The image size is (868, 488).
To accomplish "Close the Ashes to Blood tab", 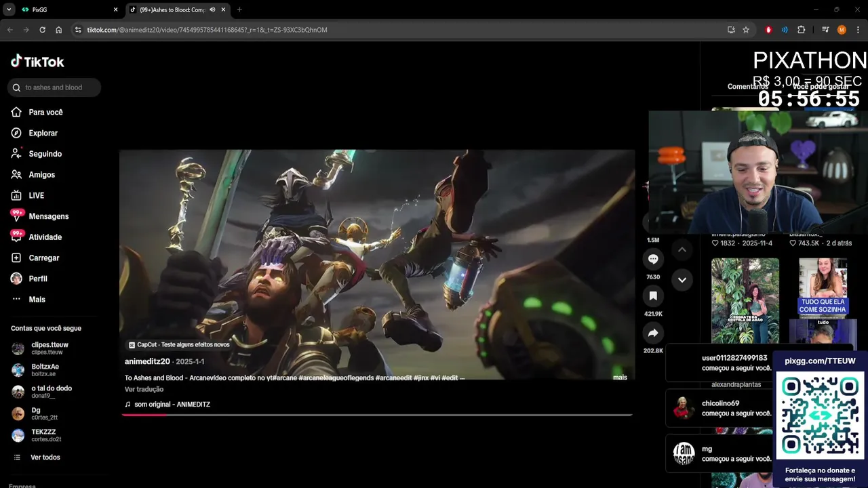I will coord(223,9).
